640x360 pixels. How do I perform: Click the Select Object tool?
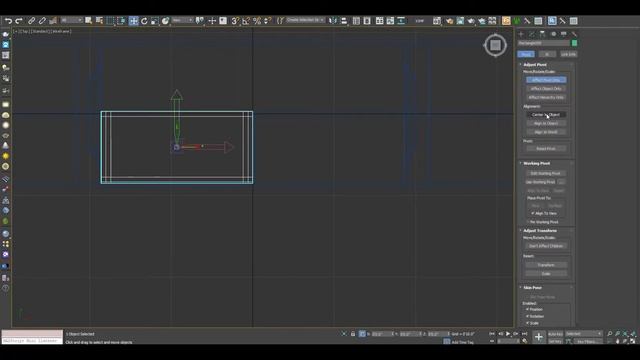(x=89, y=21)
